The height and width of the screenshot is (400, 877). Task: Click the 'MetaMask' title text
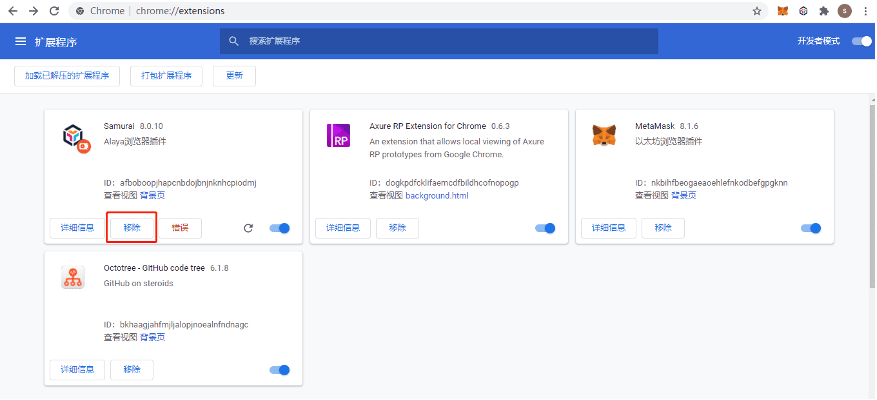pos(655,126)
